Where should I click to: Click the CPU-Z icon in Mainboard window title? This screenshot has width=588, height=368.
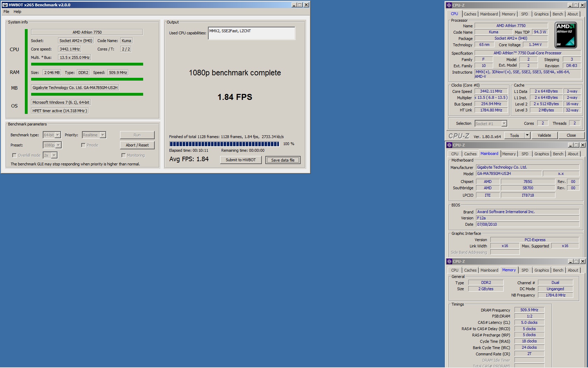click(x=449, y=145)
